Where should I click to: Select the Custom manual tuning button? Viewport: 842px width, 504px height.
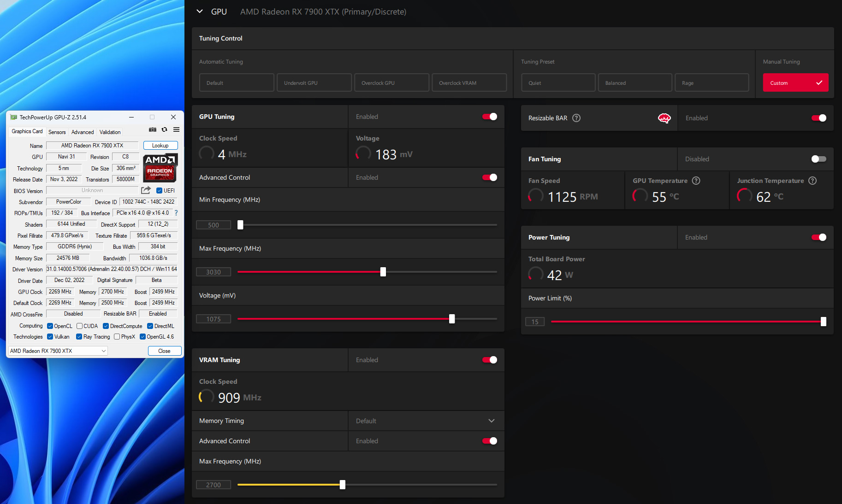click(795, 83)
